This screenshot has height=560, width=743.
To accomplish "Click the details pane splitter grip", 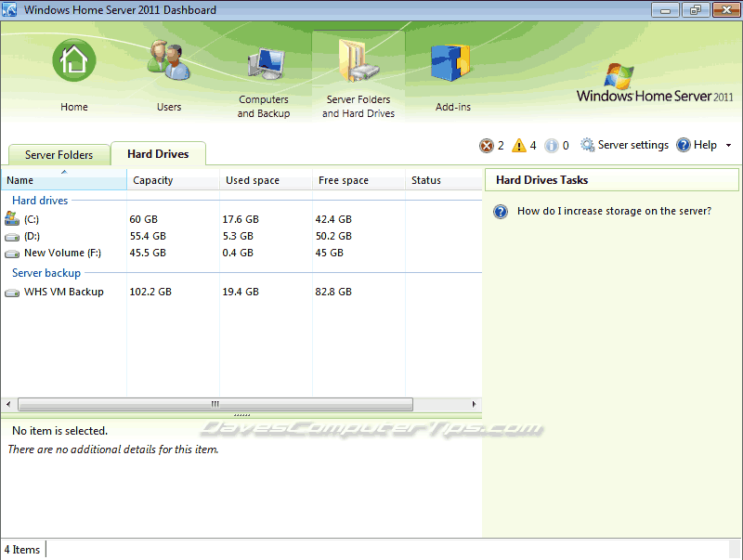I will 241,415.
